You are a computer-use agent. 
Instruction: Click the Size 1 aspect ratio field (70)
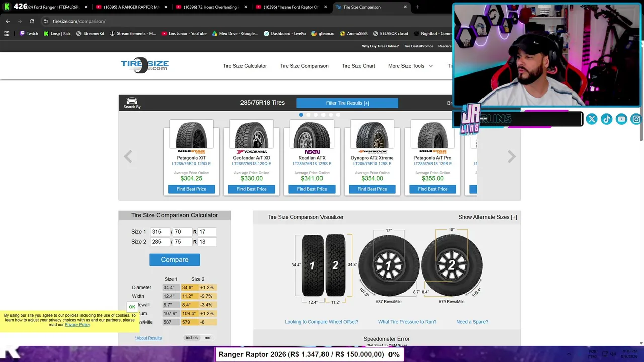182,232
